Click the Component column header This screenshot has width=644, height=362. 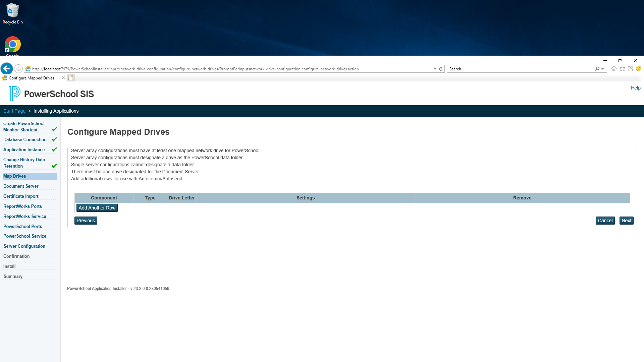coord(104,198)
